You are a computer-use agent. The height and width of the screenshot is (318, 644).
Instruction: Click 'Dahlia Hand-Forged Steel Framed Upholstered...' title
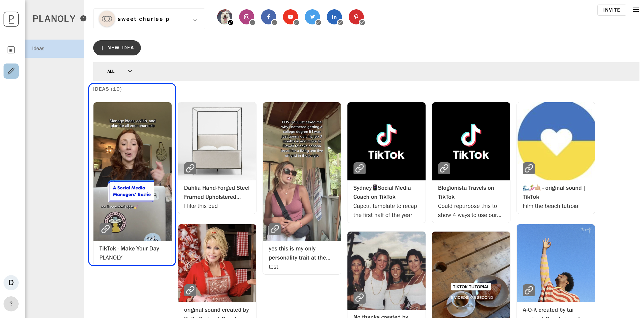[x=217, y=193]
